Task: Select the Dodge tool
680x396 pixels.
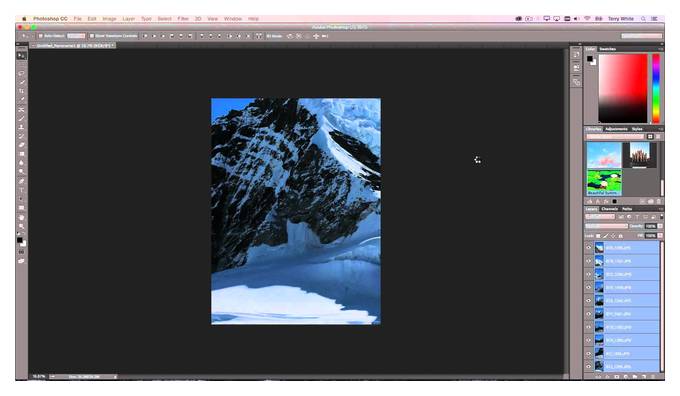Action: coord(21,172)
